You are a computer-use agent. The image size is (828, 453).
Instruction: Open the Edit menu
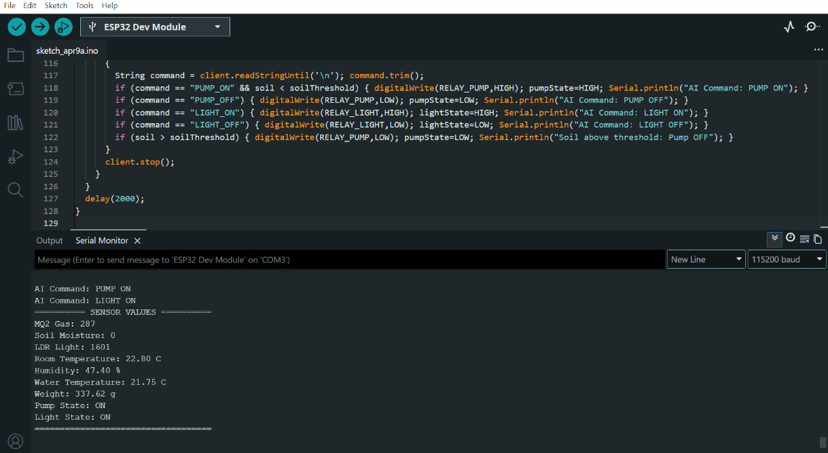click(30, 5)
